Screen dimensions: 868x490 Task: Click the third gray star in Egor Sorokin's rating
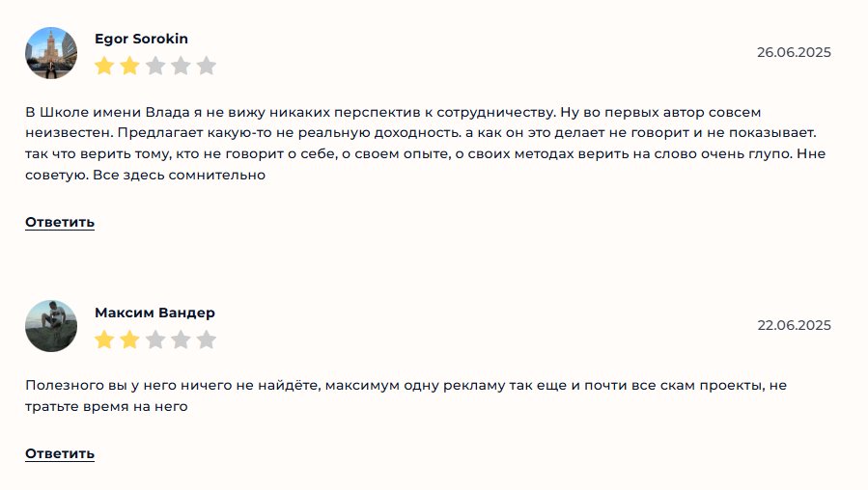point(155,66)
